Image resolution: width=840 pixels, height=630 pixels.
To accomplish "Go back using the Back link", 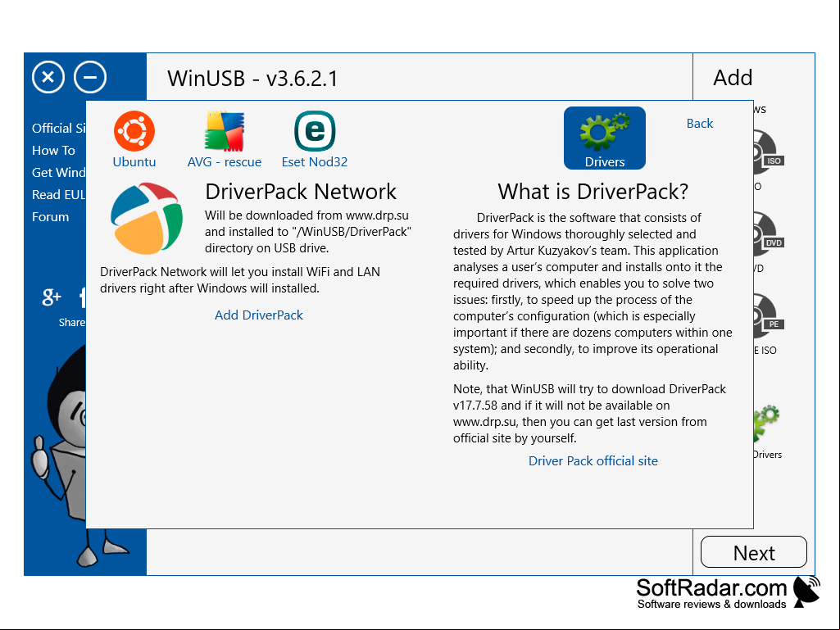I will click(700, 123).
